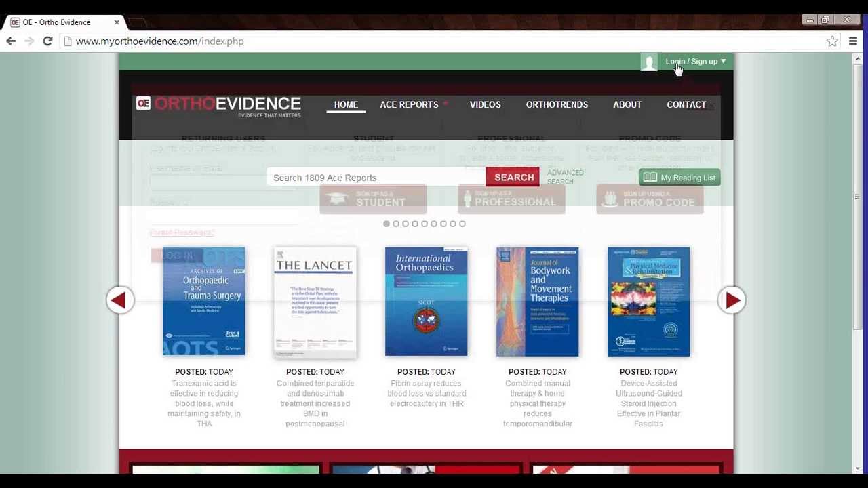Select the fourth carousel pagination dot

click(x=415, y=224)
